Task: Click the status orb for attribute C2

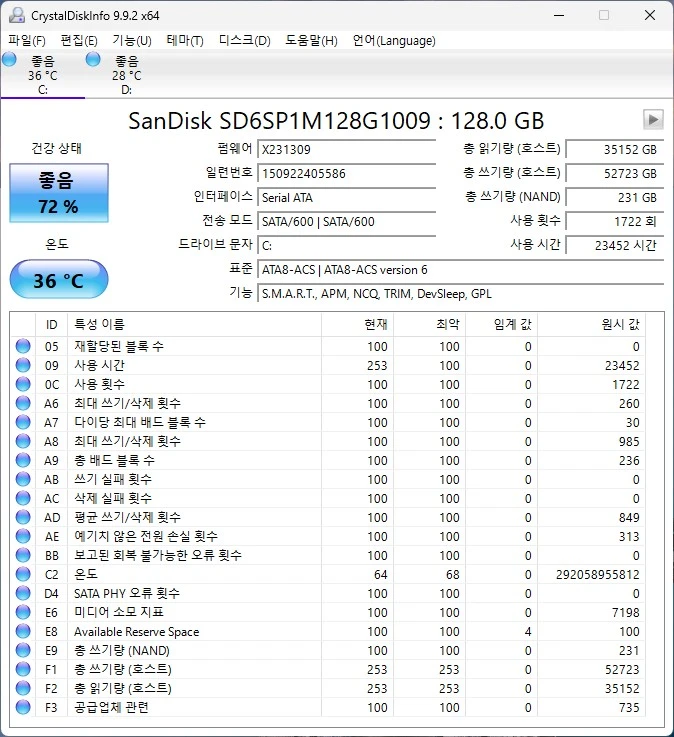Action: 23,574
